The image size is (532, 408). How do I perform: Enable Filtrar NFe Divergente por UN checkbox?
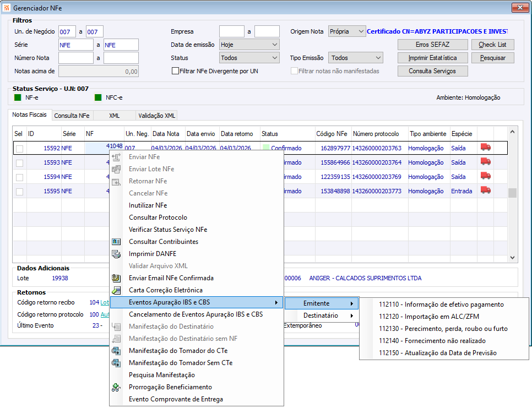176,71
